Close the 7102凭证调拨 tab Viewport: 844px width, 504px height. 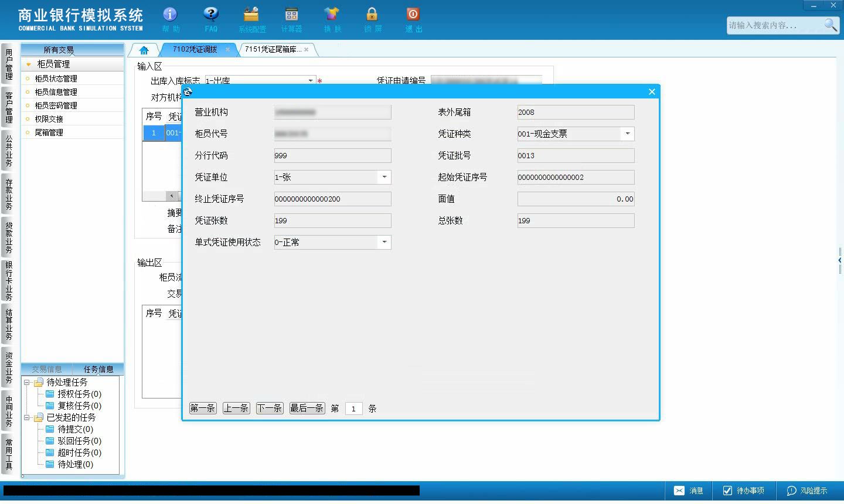click(x=227, y=50)
